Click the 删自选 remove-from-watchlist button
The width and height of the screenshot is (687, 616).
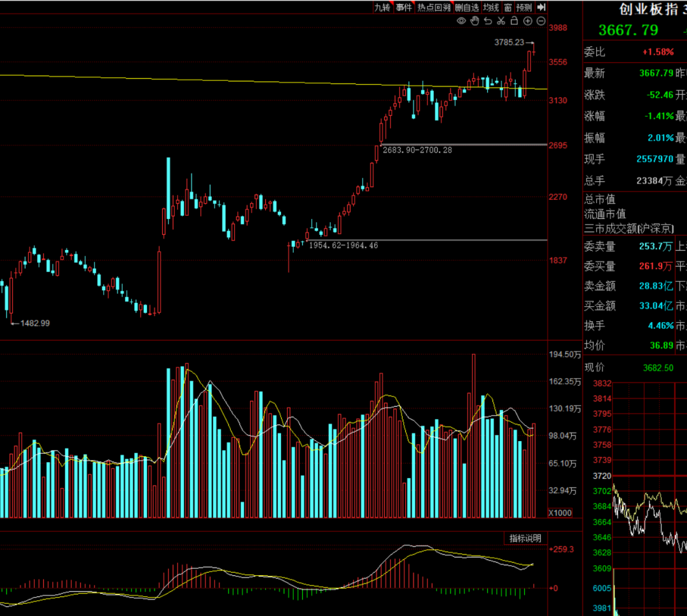tap(467, 8)
